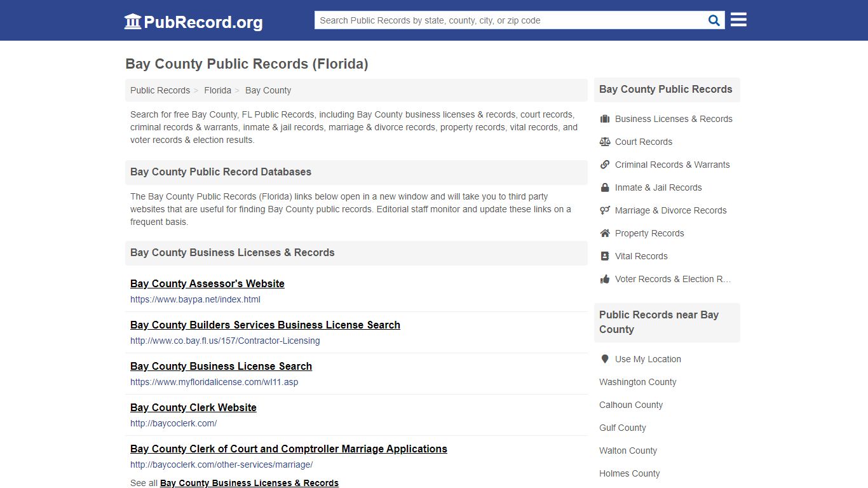868x488 pixels.
Task: Click https://www.baypa.net/index.html URL text
Action: pos(195,299)
